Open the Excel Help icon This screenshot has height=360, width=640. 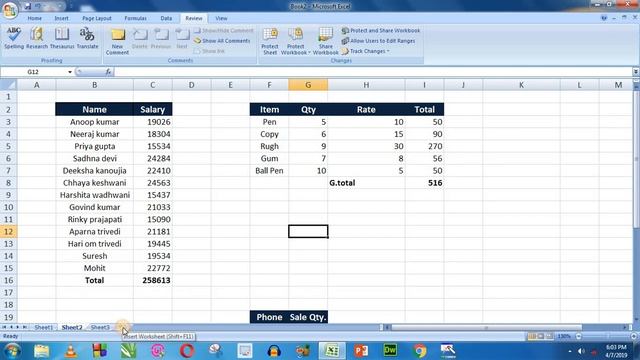604,18
